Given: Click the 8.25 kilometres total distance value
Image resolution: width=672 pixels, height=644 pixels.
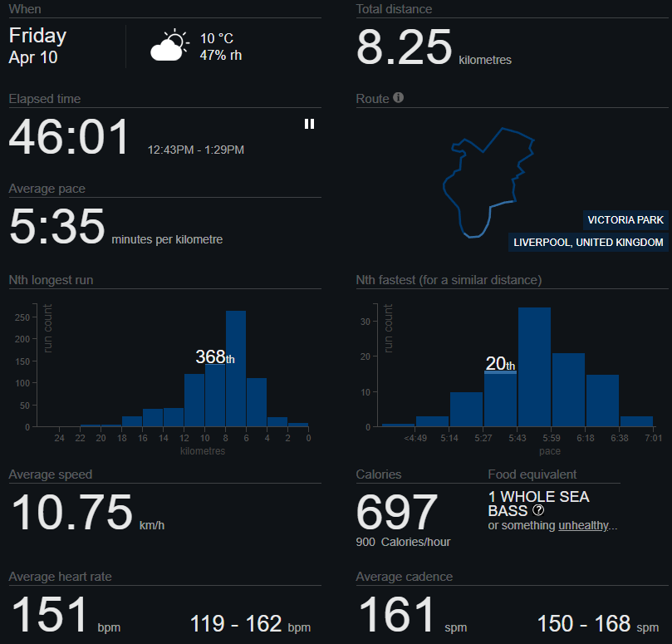Looking at the screenshot, I should click(x=405, y=47).
